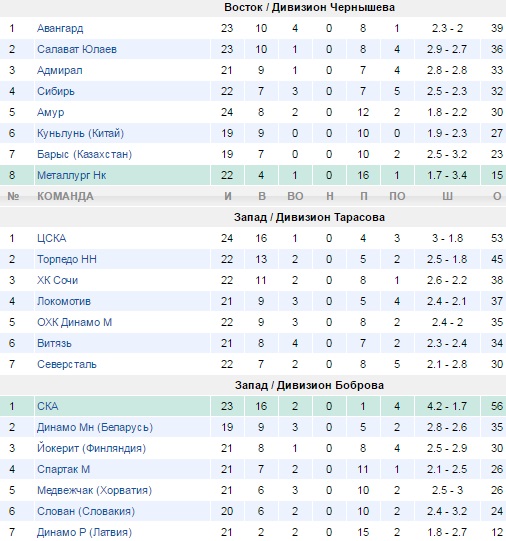This screenshot has height=541, width=506.
Task: Click the Адмирал team name
Action: pos(60,70)
